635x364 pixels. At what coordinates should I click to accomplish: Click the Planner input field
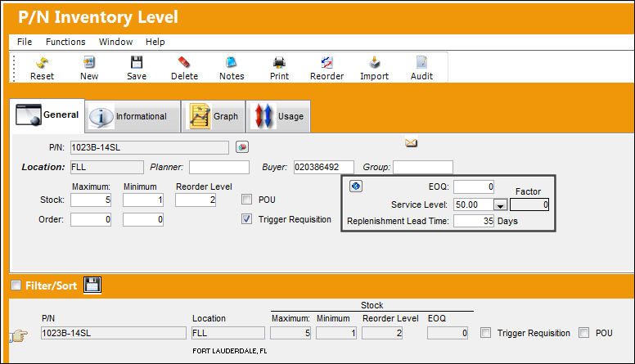[x=219, y=167]
